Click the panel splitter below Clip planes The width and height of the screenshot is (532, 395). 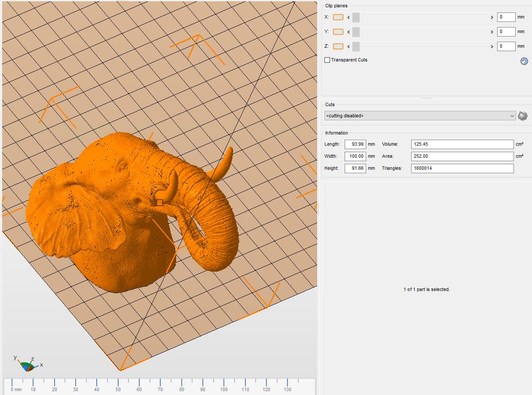coord(426,98)
